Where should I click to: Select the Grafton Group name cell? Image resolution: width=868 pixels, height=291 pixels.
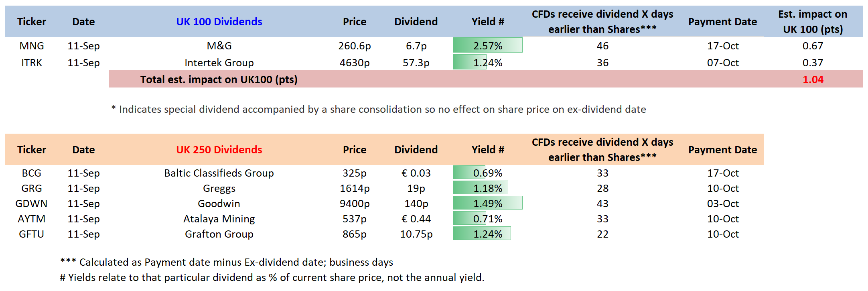point(219,234)
